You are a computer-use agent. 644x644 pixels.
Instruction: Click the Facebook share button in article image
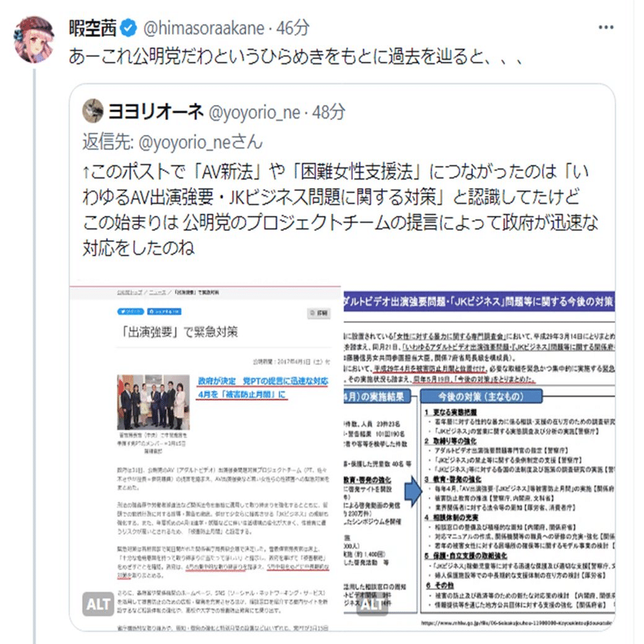click(164, 312)
